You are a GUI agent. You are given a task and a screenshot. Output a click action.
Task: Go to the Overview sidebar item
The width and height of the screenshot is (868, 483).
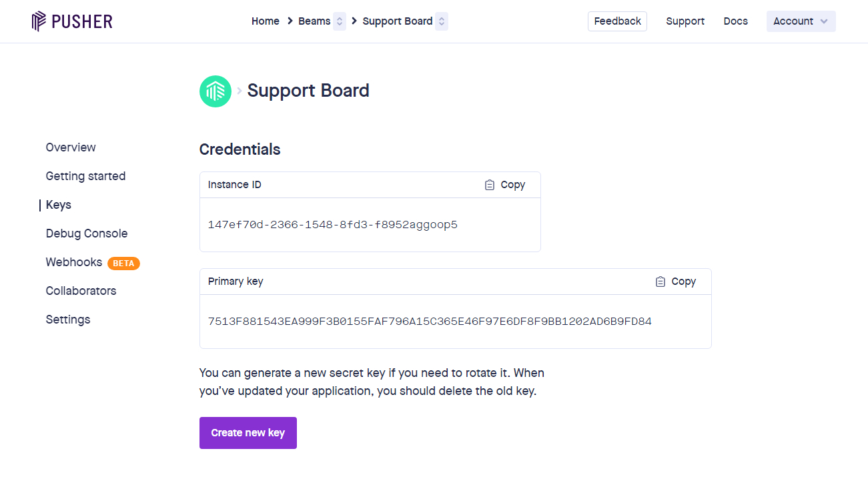click(71, 147)
